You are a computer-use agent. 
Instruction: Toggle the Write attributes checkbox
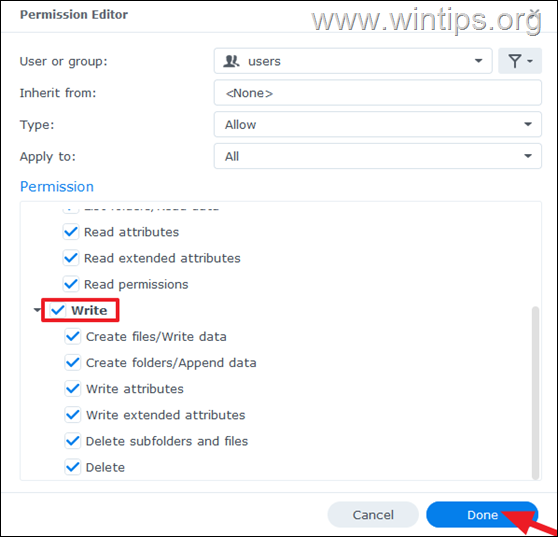73,389
